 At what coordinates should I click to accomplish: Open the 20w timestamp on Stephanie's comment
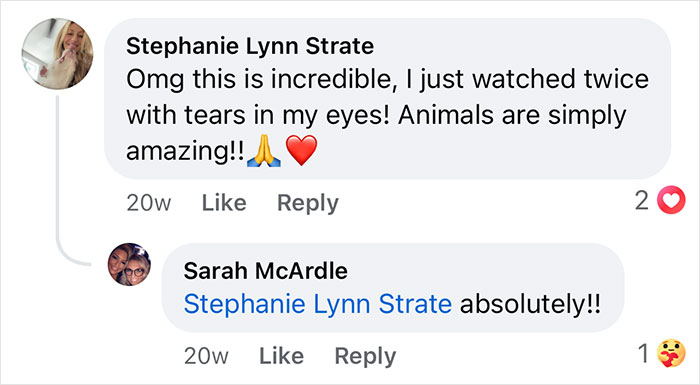point(149,203)
